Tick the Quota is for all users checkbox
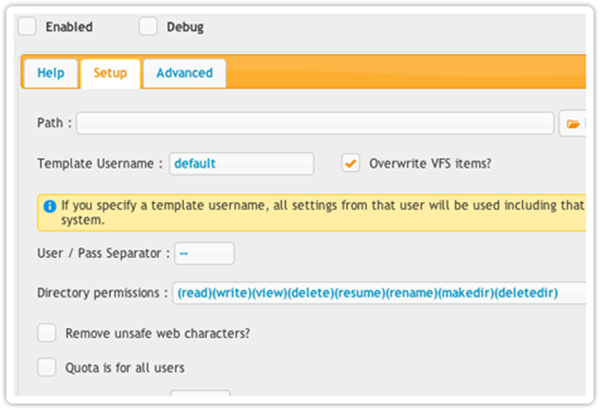Viewport: 600px width, 410px height. [x=46, y=366]
